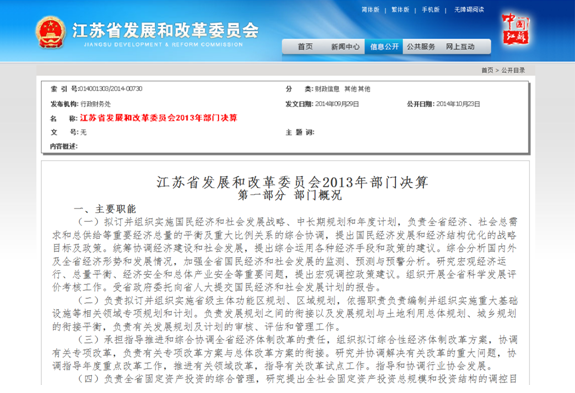Switch to 简体版 simplified version
Viewport: 575px width, 393px height.
coord(370,10)
